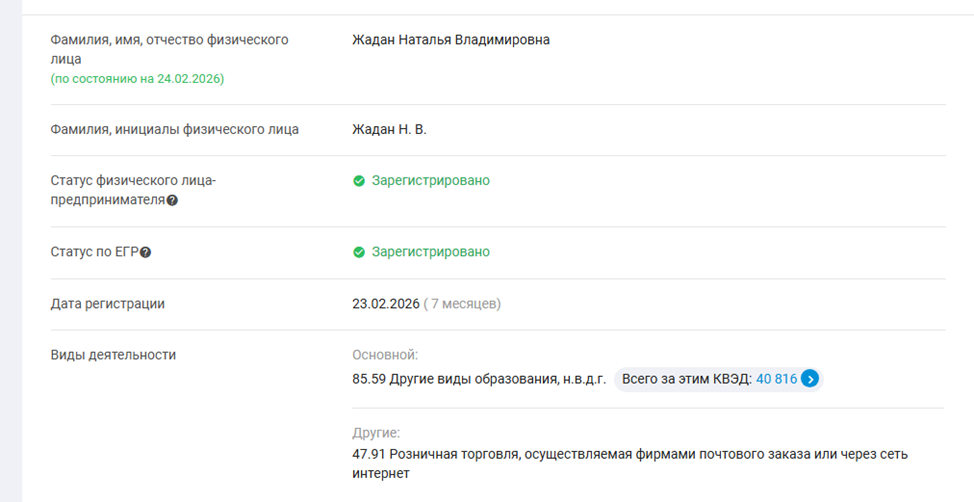
Task: Click activity '47.91 Розничная торговля' entry
Action: pyautogui.click(x=630, y=463)
